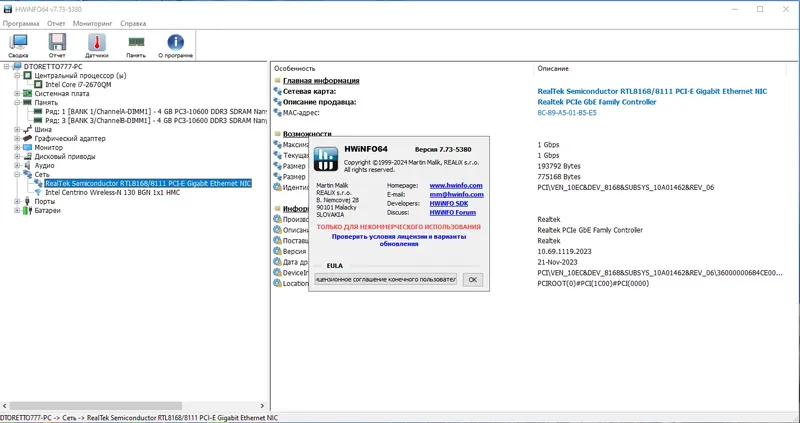This screenshot has height=423, width=800.
Task: Click MAC address value 8C-89-A5-01-B5-E5
Action: pos(567,113)
